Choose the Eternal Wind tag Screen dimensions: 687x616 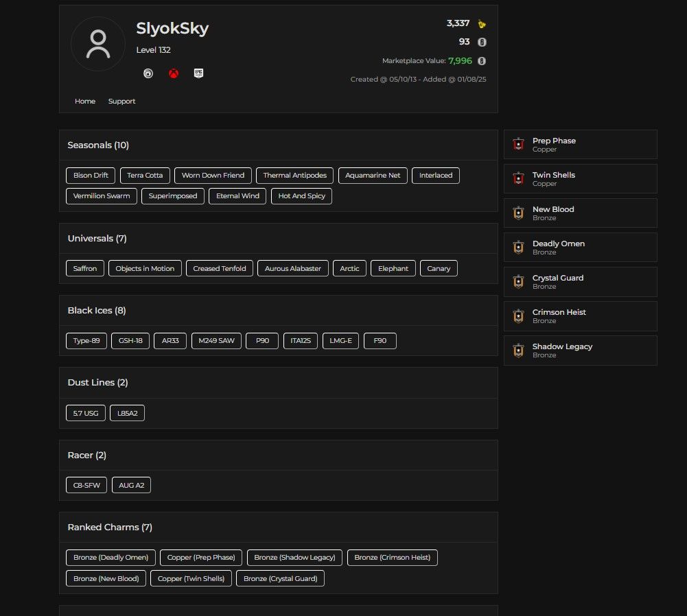pos(237,196)
